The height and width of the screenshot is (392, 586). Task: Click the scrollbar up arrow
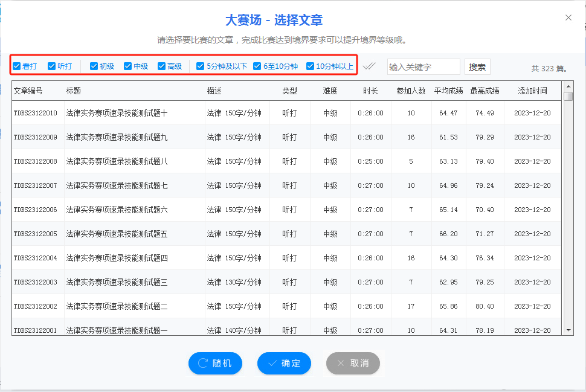pyautogui.click(x=568, y=86)
